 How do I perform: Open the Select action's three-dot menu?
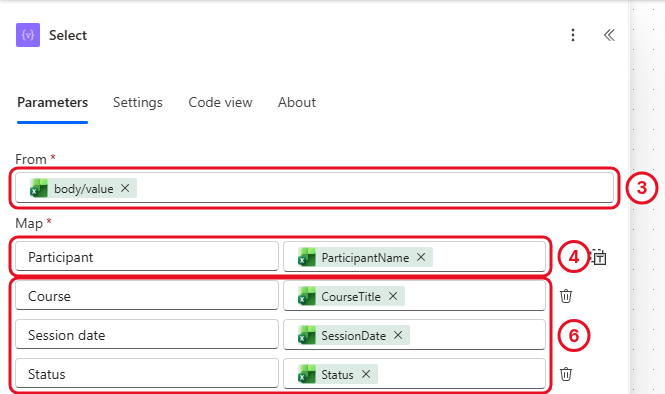pyautogui.click(x=573, y=35)
